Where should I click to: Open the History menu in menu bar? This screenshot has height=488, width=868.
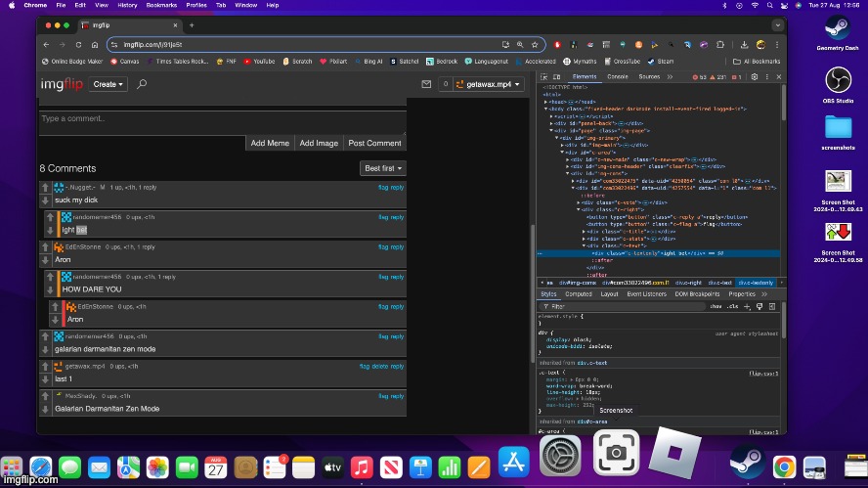(x=127, y=5)
